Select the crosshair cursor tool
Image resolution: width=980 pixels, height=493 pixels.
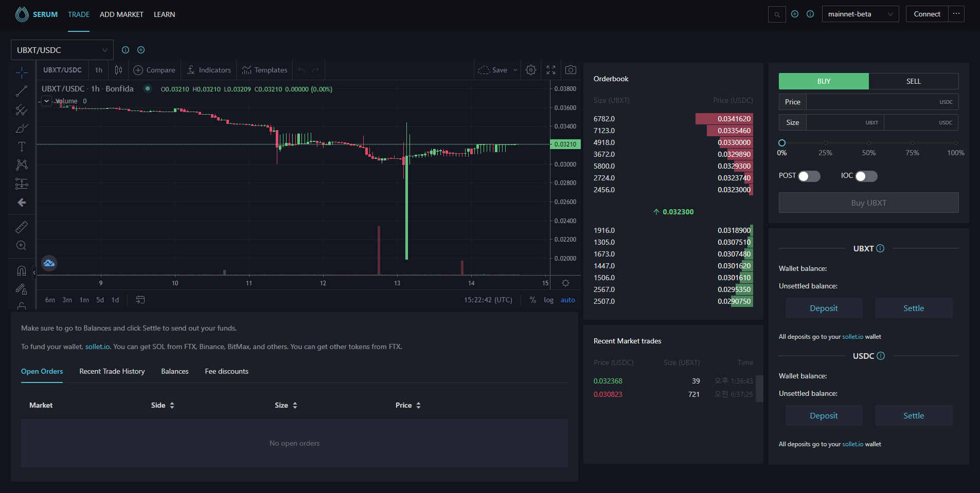click(22, 72)
